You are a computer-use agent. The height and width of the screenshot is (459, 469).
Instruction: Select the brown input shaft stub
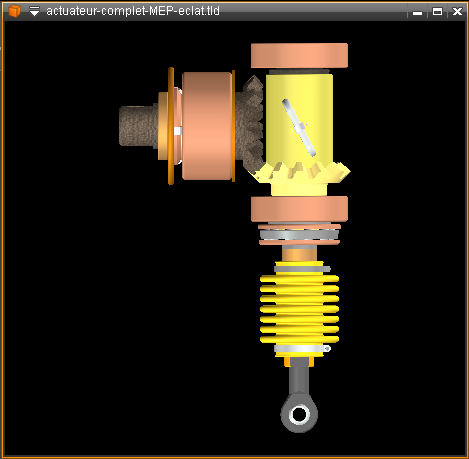[138, 126]
